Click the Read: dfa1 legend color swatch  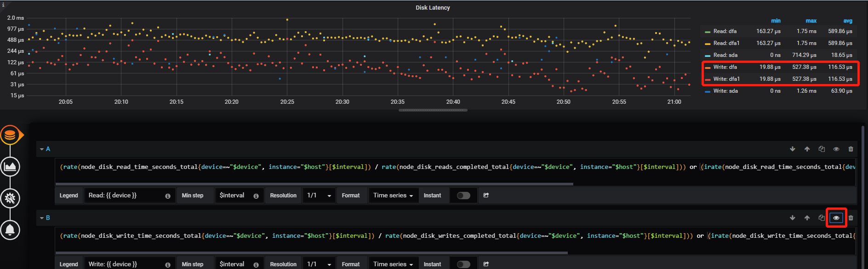708,44
